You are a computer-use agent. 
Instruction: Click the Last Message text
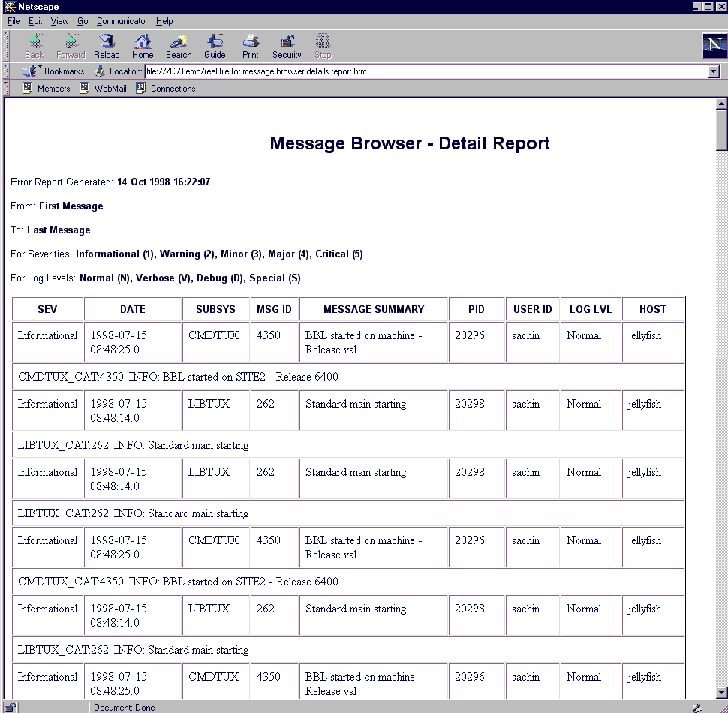59,230
